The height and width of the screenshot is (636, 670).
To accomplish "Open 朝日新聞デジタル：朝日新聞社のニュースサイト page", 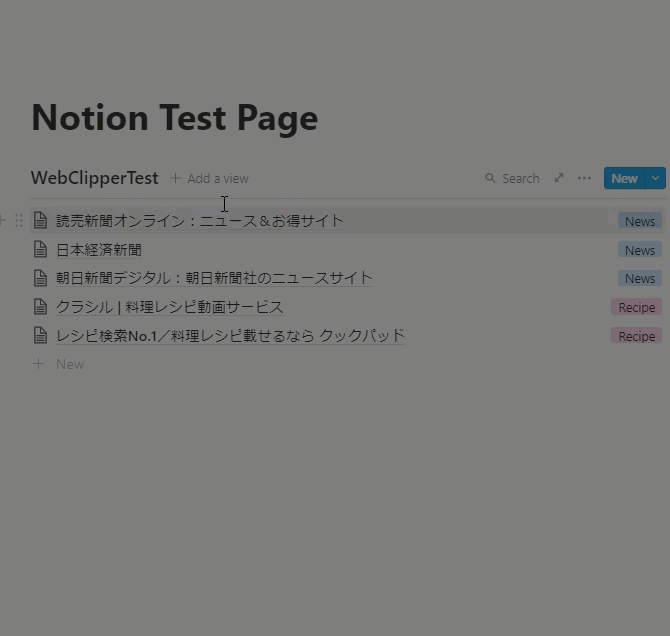I will click(214, 278).
